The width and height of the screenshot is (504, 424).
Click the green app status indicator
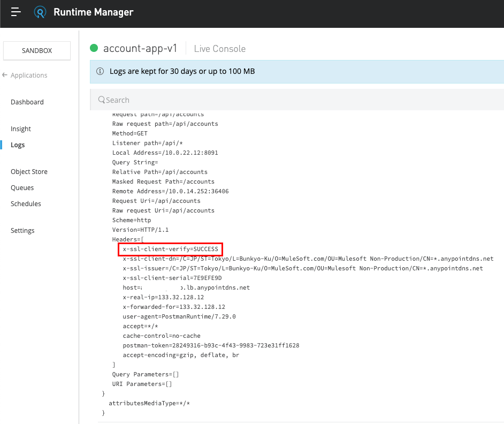click(x=94, y=48)
